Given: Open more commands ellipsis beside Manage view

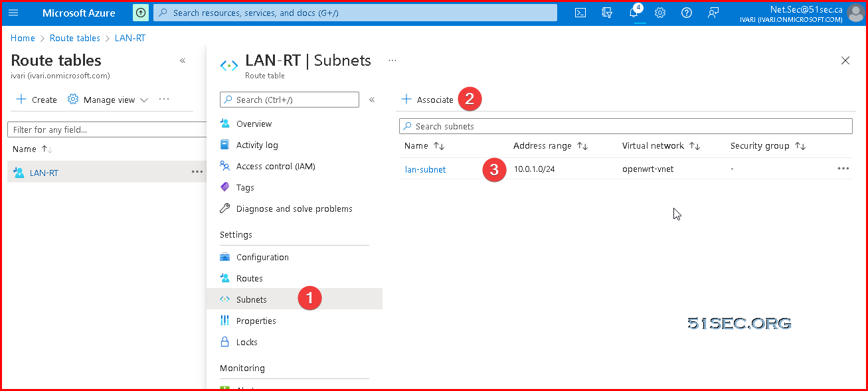Looking at the screenshot, I should (x=164, y=100).
